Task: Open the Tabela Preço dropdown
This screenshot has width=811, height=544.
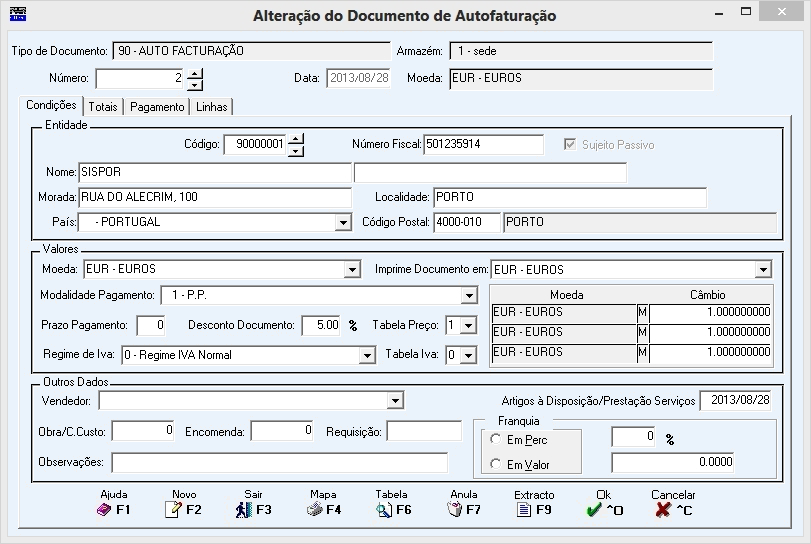Action: point(469,325)
